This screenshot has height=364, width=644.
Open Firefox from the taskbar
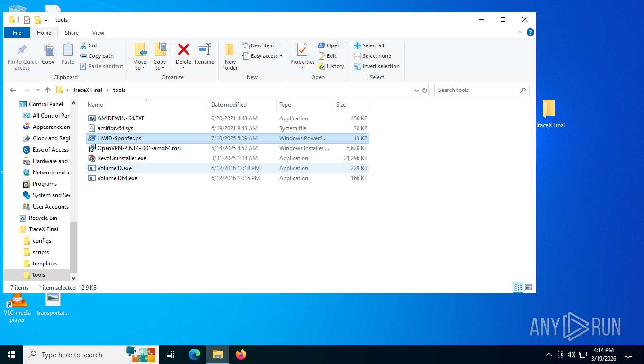coord(241,355)
